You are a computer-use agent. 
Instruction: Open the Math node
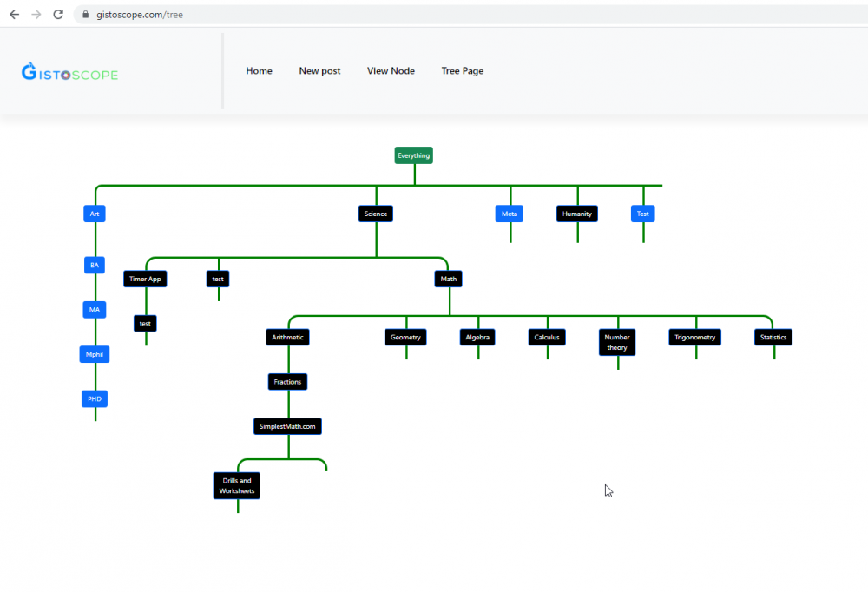(449, 279)
